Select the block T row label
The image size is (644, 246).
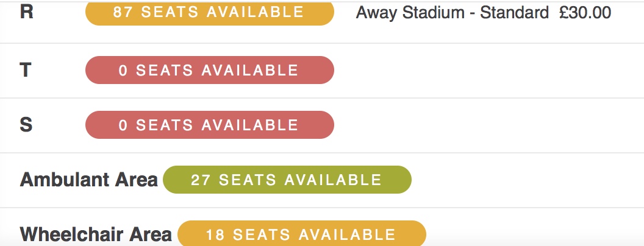tap(26, 70)
